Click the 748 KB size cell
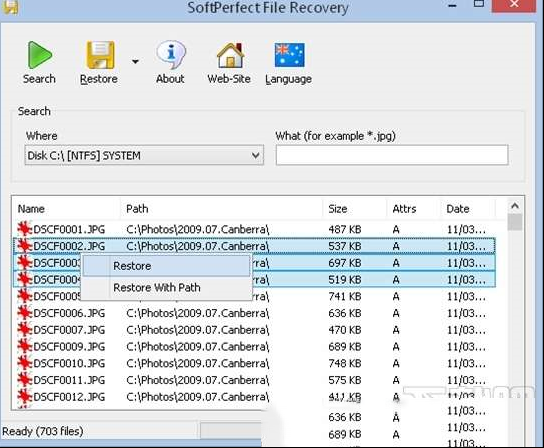The width and height of the screenshot is (544, 448). pyautogui.click(x=345, y=363)
